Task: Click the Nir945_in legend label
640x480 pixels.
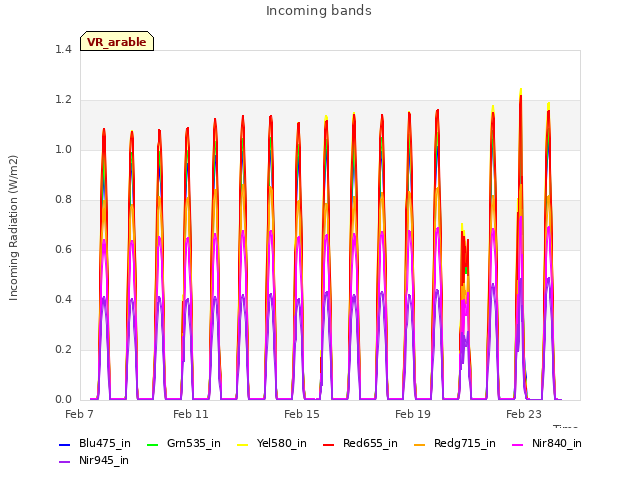Action: pos(104,460)
